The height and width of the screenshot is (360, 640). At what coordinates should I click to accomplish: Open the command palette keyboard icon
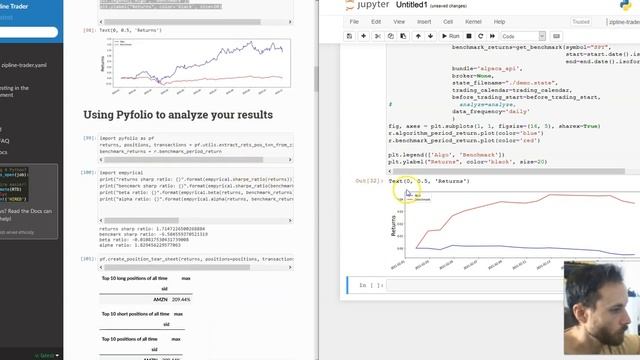click(x=556, y=36)
